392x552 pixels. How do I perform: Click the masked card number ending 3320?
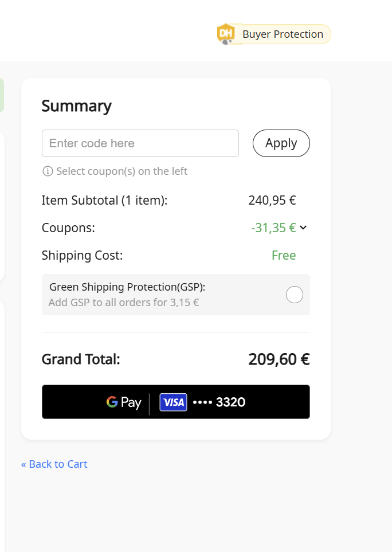219,402
